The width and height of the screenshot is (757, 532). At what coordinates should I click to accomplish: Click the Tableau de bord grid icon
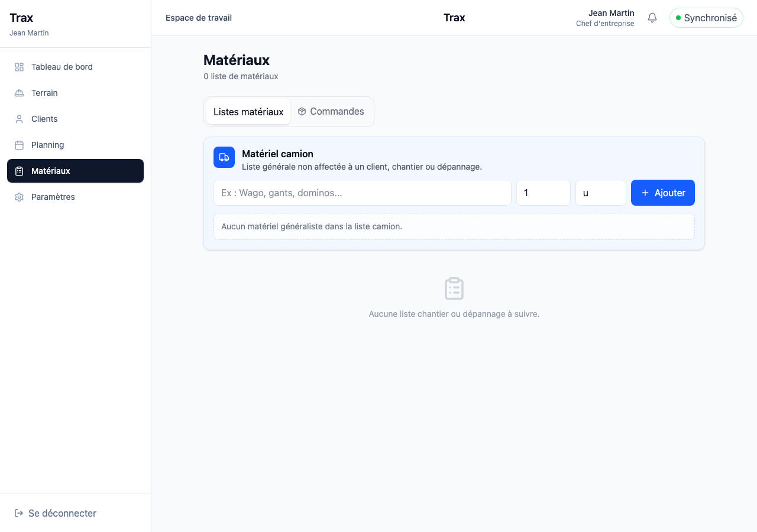coord(20,67)
